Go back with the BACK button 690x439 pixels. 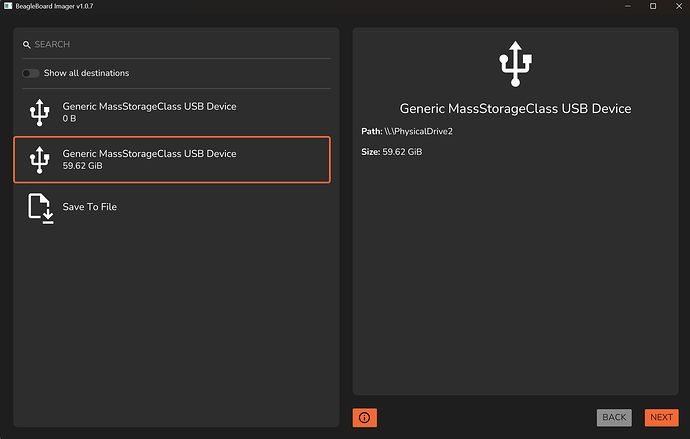pos(614,417)
